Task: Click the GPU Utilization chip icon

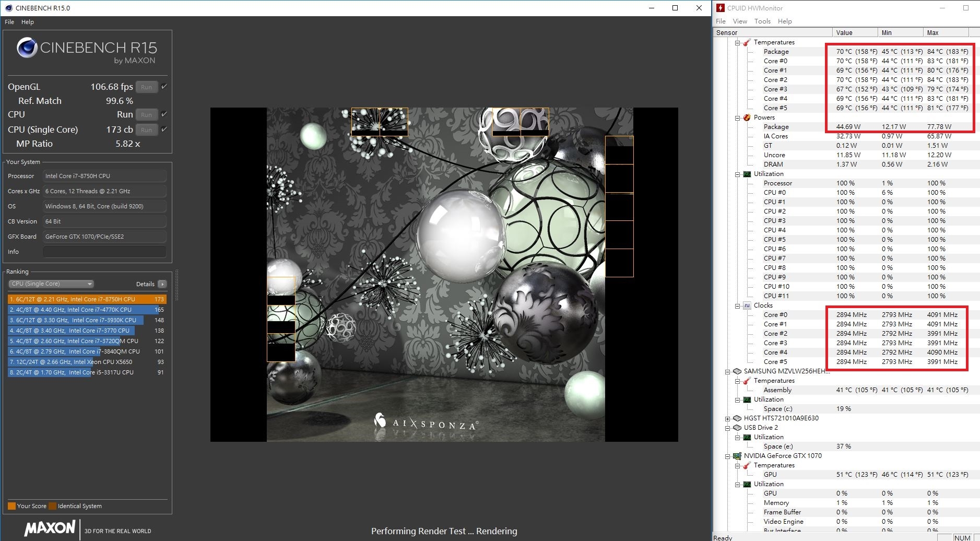Action: coord(747,484)
